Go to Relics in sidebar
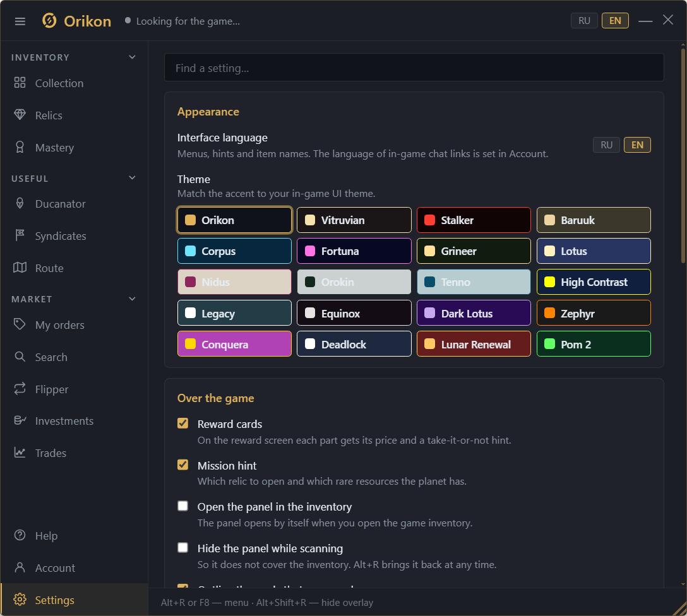687x616 pixels. tap(74, 115)
